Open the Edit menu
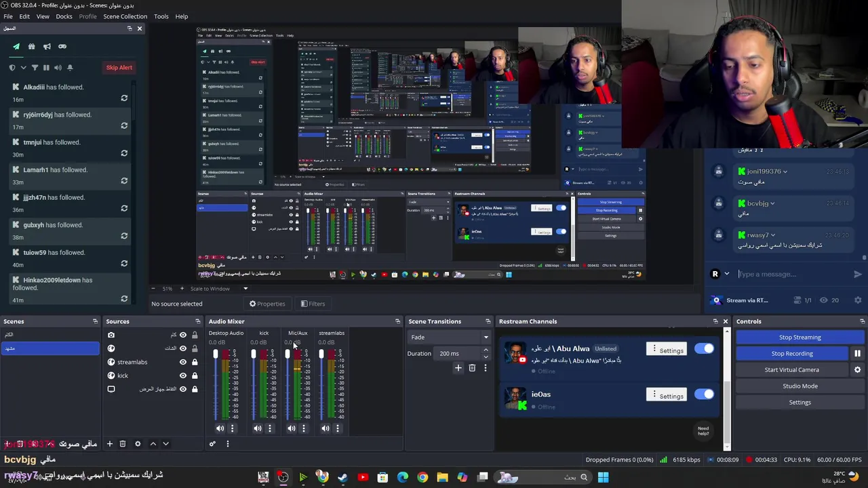The image size is (868, 488). coord(24,16)
